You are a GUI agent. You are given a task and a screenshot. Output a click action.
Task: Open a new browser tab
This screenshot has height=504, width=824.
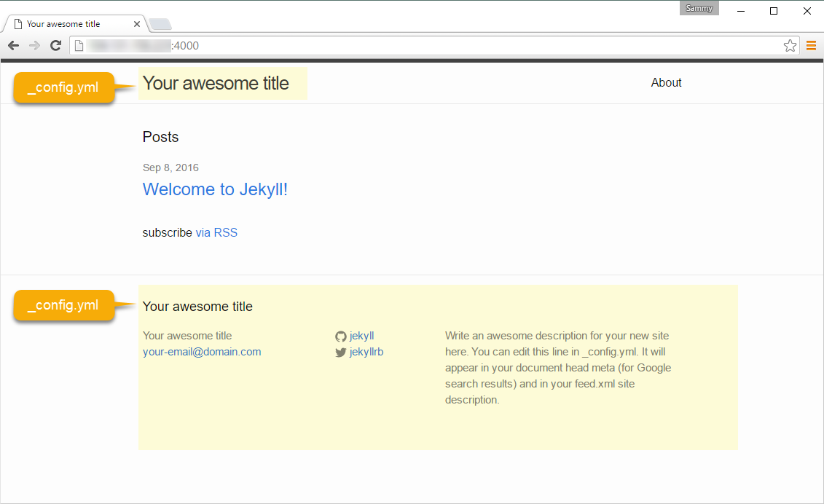pos(160,24)
